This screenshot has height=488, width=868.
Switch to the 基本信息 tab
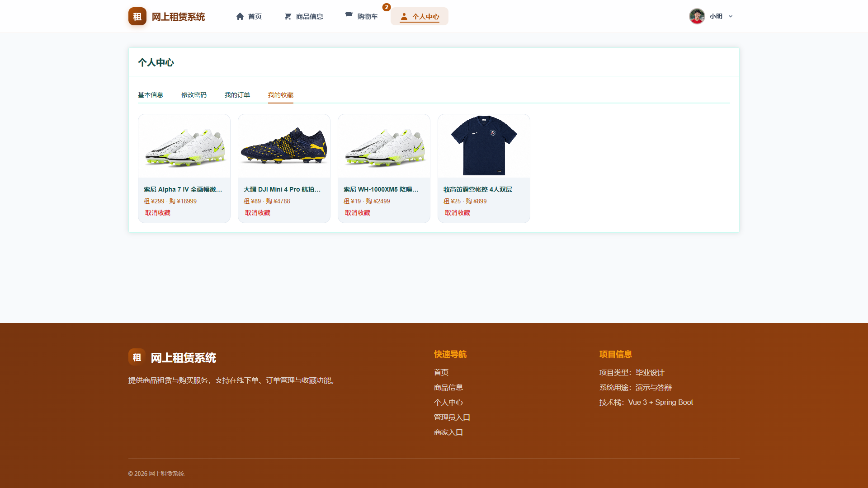coord(151,95)
